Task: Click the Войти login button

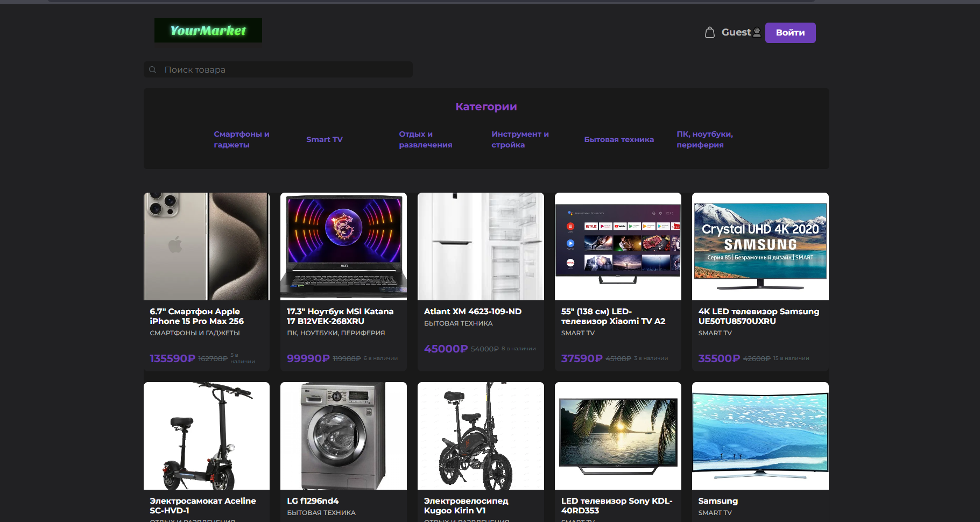Action: pos(790,32)
